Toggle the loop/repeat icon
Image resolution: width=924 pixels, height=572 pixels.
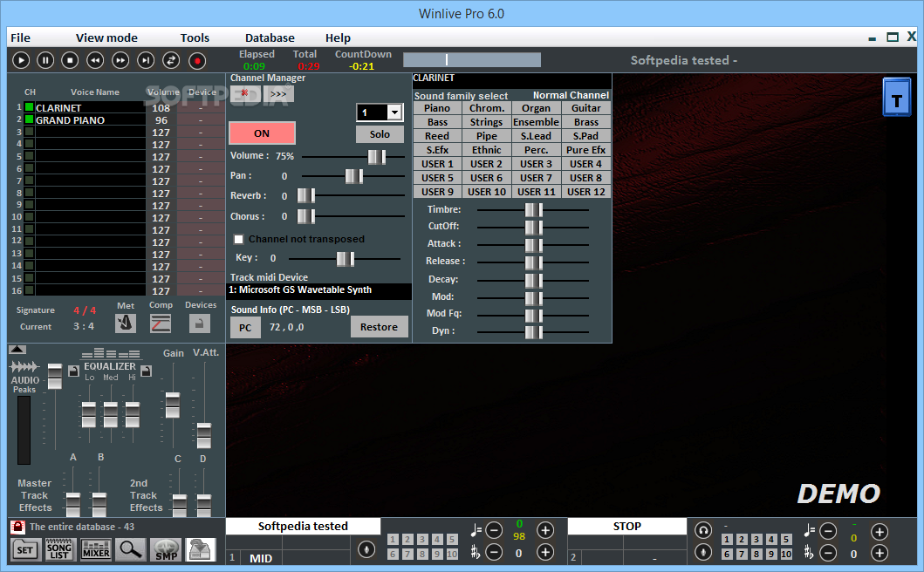click(x=171, y=60)
